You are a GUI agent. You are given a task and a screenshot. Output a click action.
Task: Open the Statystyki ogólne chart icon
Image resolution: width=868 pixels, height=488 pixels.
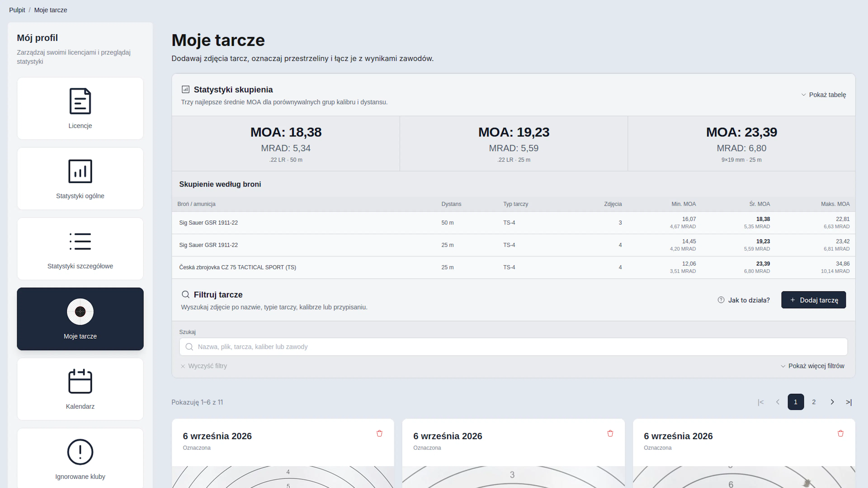(80, 171)
